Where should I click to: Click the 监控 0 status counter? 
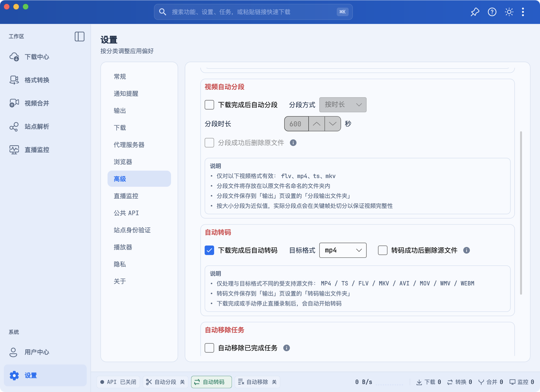522,382
